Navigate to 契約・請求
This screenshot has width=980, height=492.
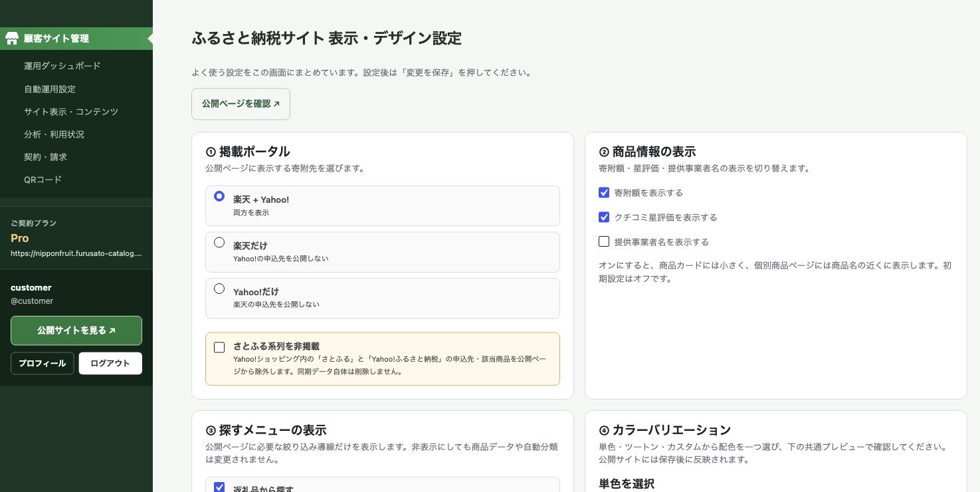pyautogui.click(x=45, y=156)
